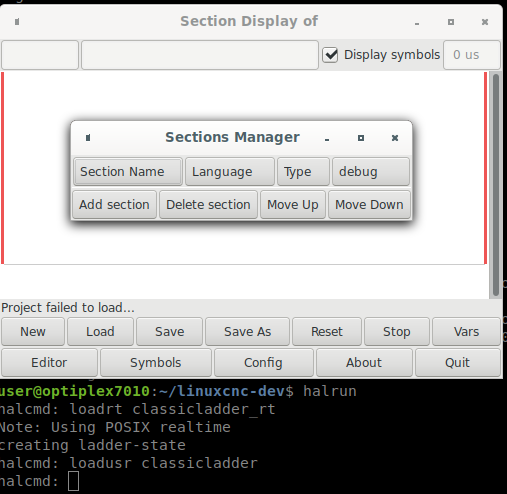Click 'Project failed to load...' status text
The image size is (507, 494).
[x=68, y=308]
